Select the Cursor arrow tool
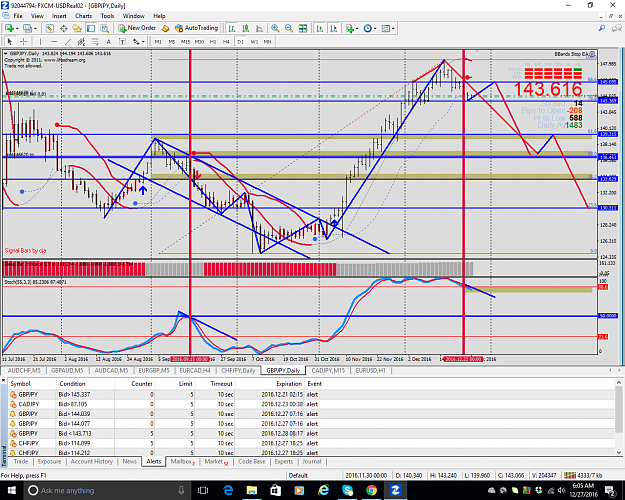Screen dimensions: 625x500 point(10,41)
